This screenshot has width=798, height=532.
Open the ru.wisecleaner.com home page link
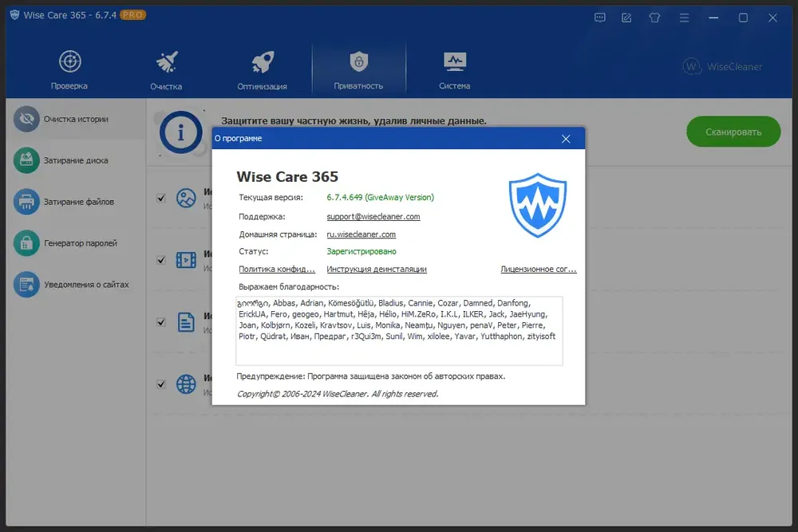coord(361,234)
